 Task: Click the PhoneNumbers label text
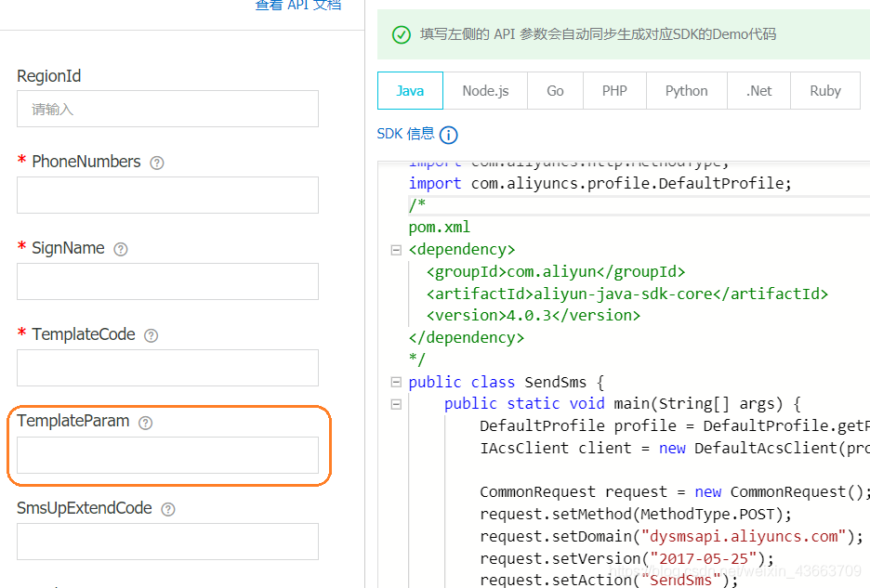tap(86, 162)
